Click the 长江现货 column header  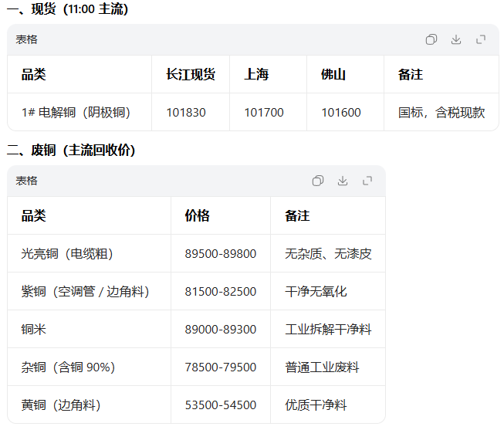pyautogui.click(x=191, y=75)
